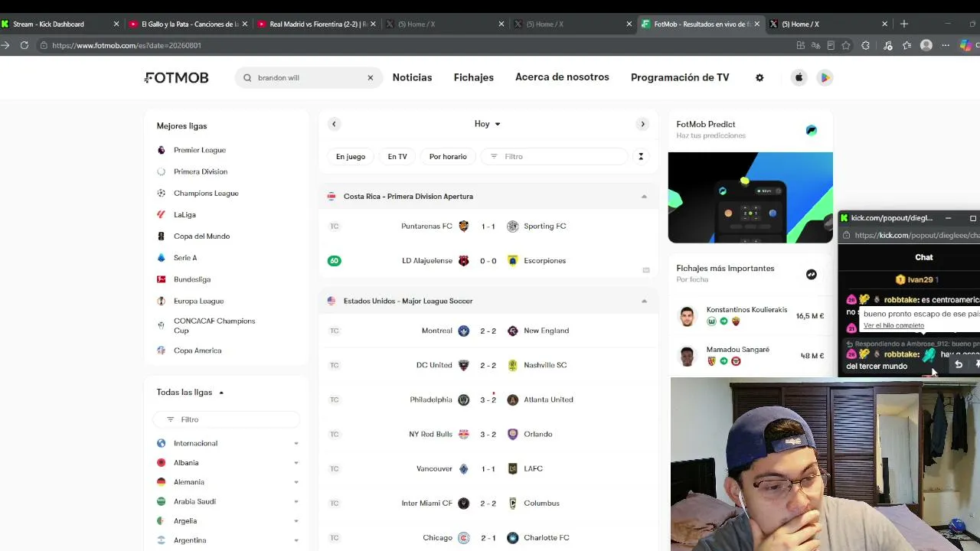Open FotMob home via the logo
Screen dimensions: 980x551
177,77
